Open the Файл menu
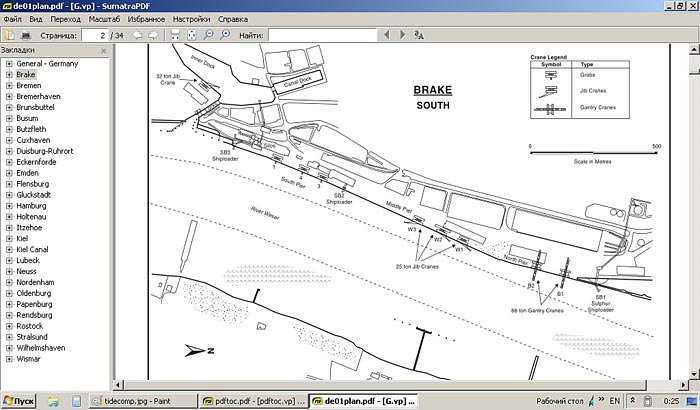Image resolution: width=700 pixels, height=410 pixels. pos(12,19)
